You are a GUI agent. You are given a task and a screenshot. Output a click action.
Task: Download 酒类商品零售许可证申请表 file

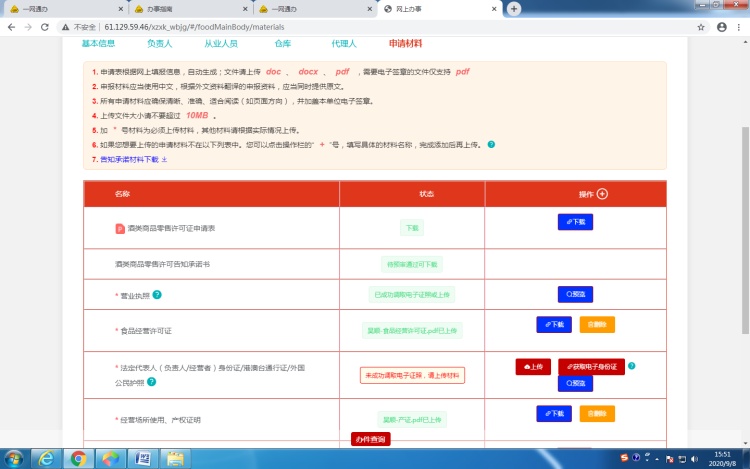point(575,222)
